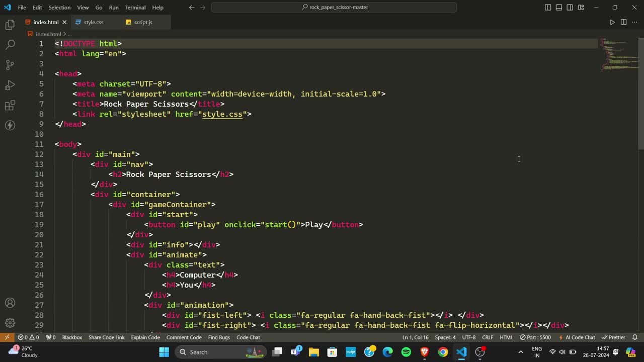Screen dimensions: 644x362
Task: Go forward with the right arrow
Action: [203, 8]
